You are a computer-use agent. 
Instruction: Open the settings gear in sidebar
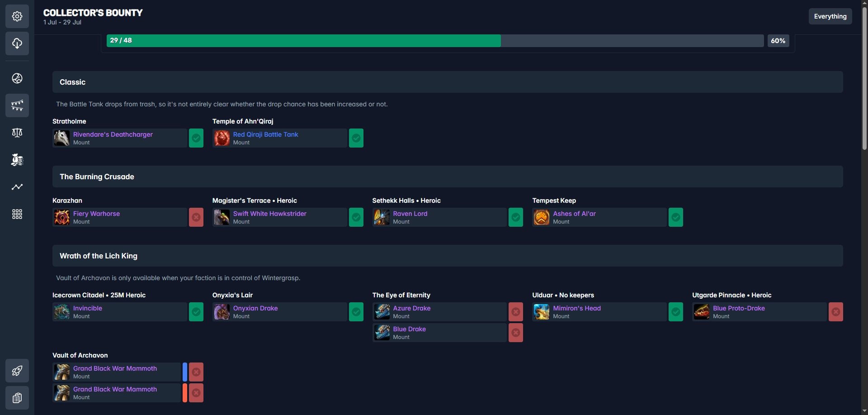[x=17, y=16]
